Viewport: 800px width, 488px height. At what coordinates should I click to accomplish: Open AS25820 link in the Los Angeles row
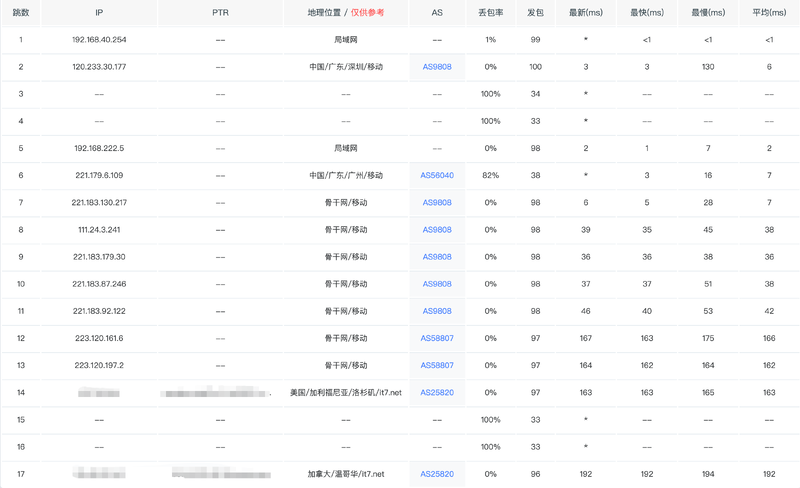(x=437, y=393)
